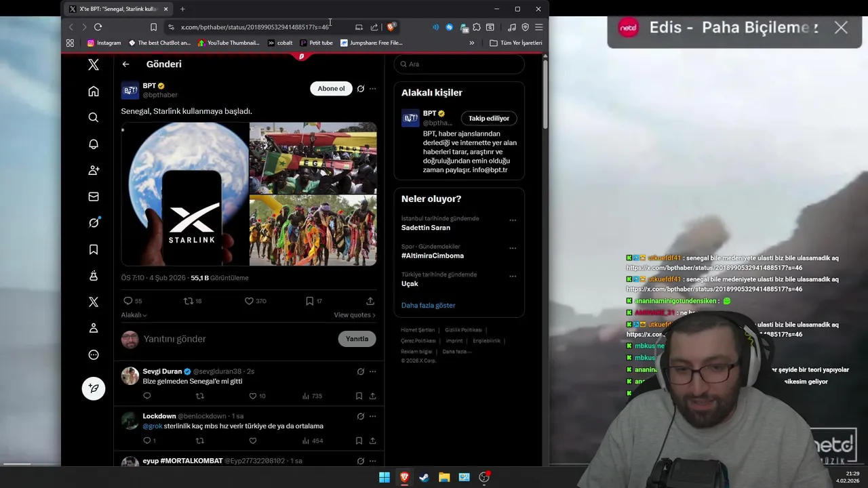Open Sadettin Saran trend options menu

coord(513,220)
